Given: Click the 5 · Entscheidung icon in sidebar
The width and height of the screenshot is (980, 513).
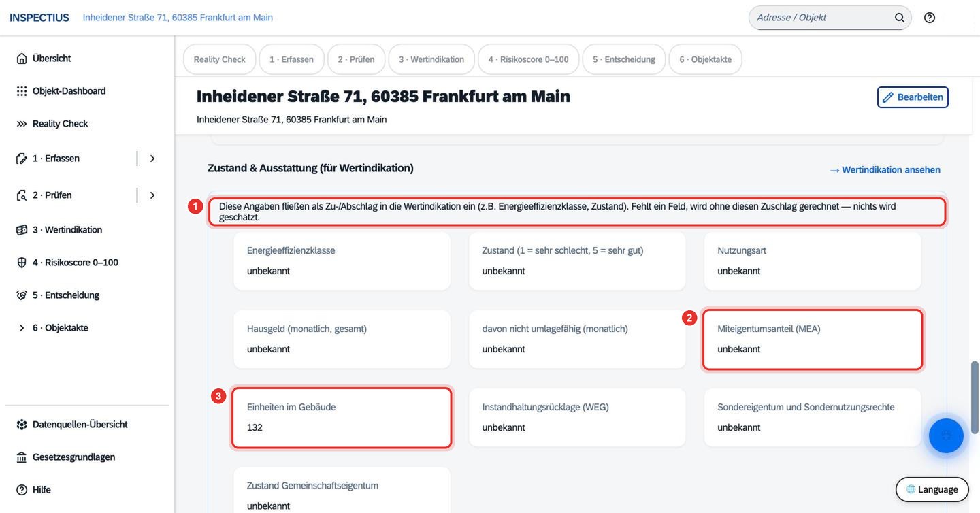Looking at the screenshot, I should (x=22, y=295).
